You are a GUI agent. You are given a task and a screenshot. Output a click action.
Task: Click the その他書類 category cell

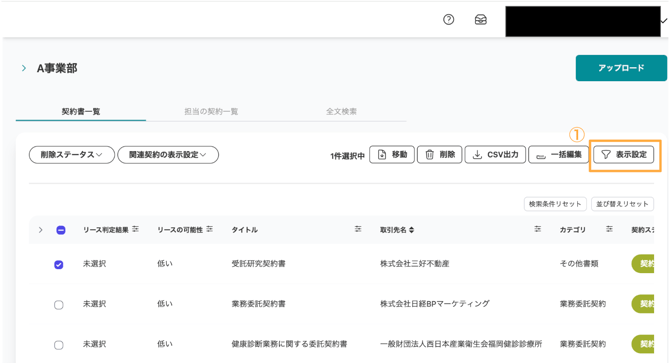pyautogui.click(x=579, y=263)
